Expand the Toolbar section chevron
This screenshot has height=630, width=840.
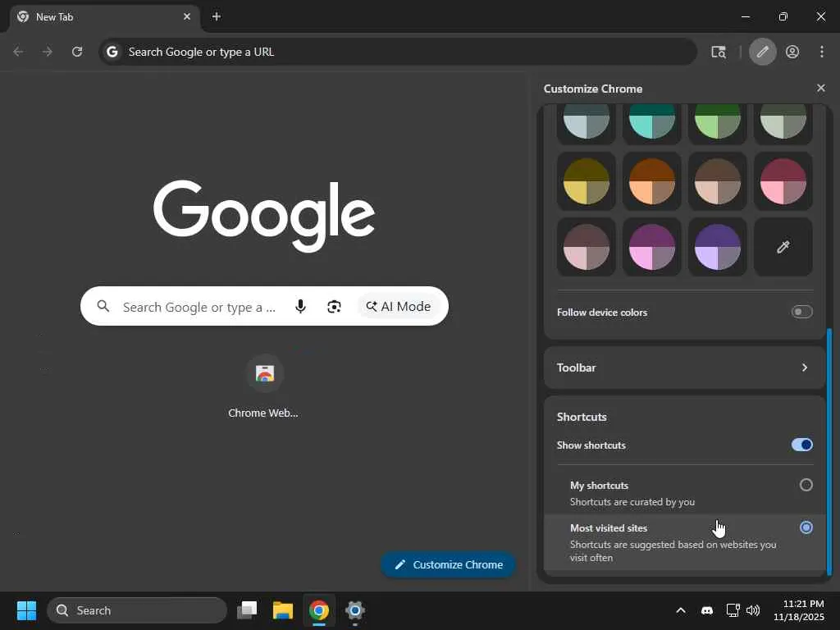pos(804,367)
